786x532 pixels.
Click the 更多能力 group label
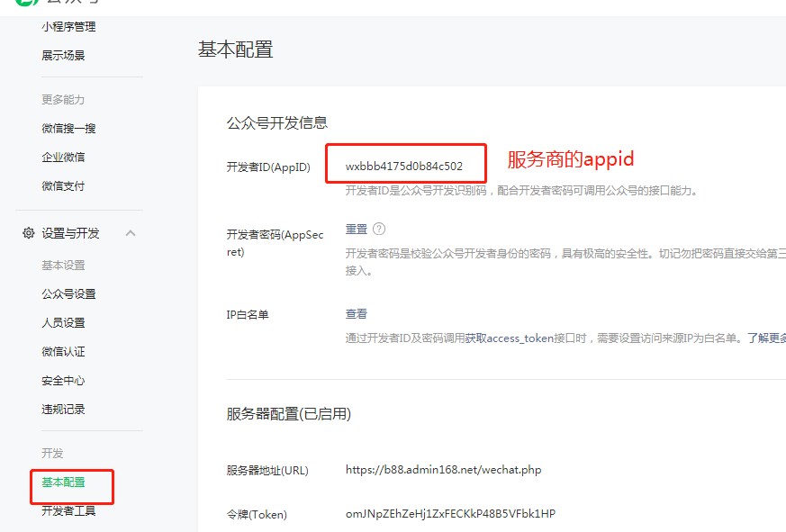click(x=63, y=100)
